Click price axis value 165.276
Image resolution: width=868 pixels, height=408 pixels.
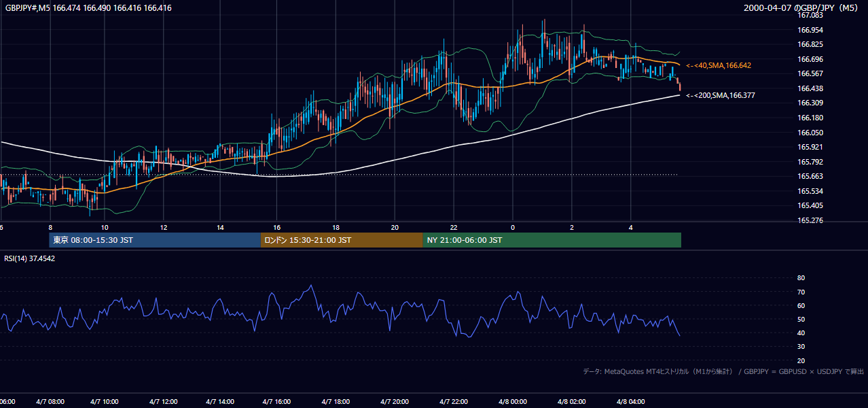click(x=810, y=220)
